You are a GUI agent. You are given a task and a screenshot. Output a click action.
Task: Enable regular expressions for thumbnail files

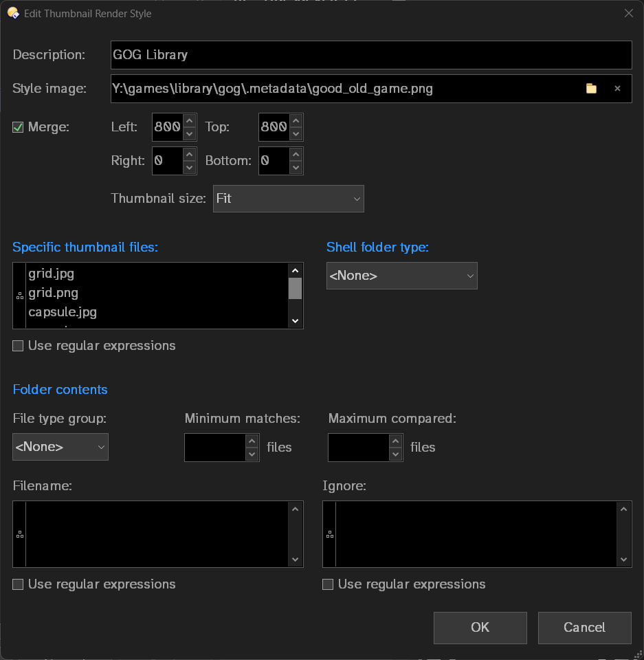[19, 346]
